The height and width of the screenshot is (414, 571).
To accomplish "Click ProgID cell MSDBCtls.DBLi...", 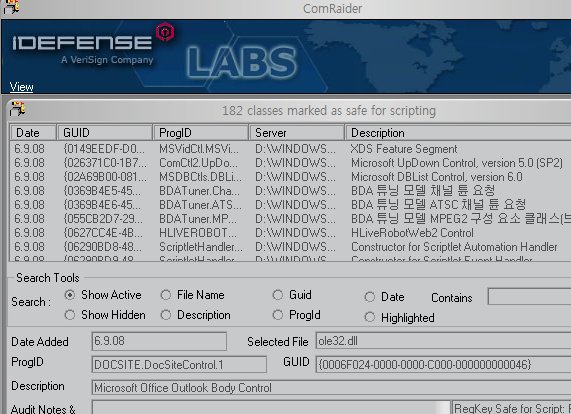I will pos(200,177).
